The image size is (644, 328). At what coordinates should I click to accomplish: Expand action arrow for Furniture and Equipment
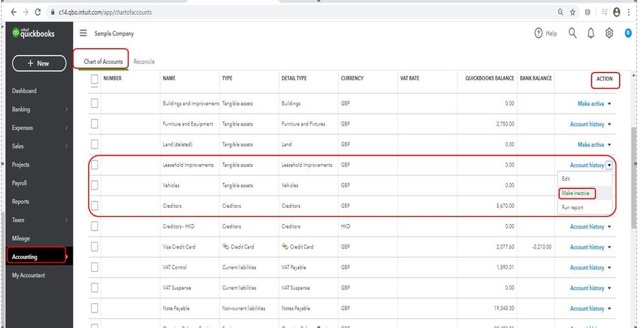tap(609, 124)
